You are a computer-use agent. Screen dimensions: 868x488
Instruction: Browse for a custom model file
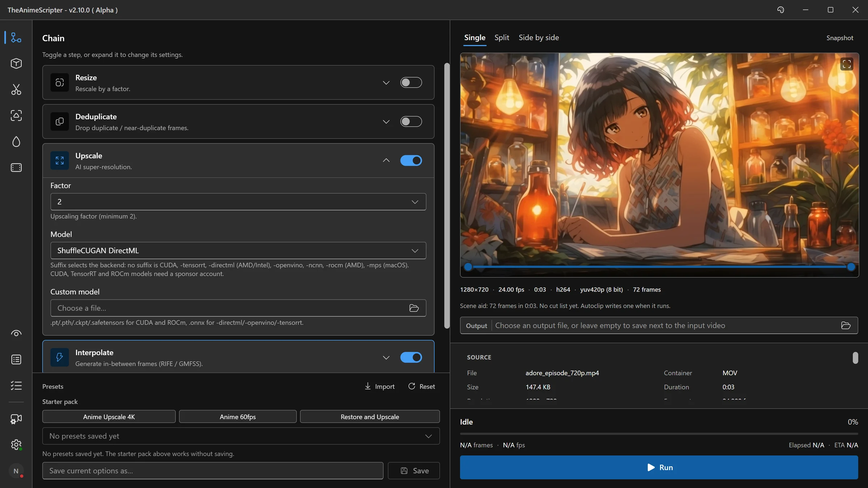click(x=414, y=308)
